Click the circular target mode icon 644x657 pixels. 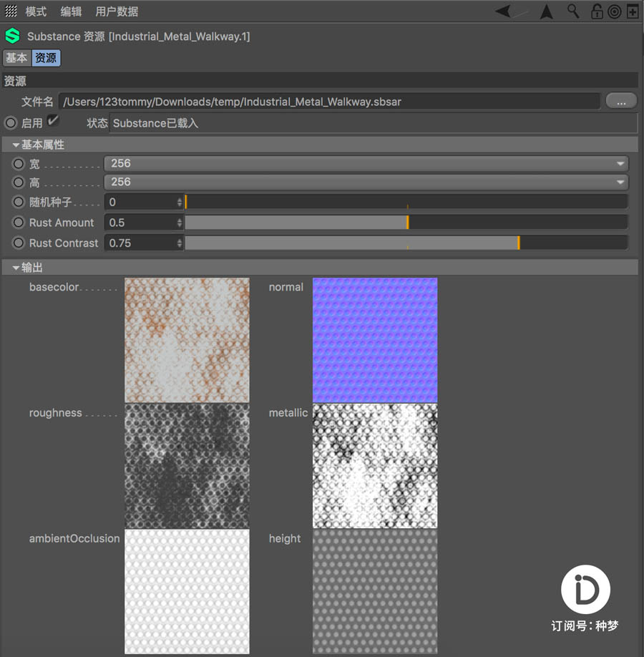coord(614,11)
